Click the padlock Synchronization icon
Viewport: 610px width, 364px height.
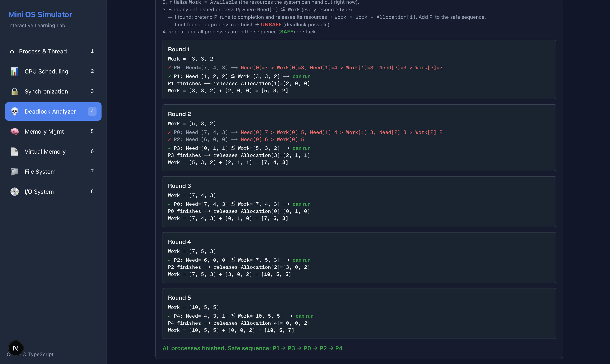(14, 91)
